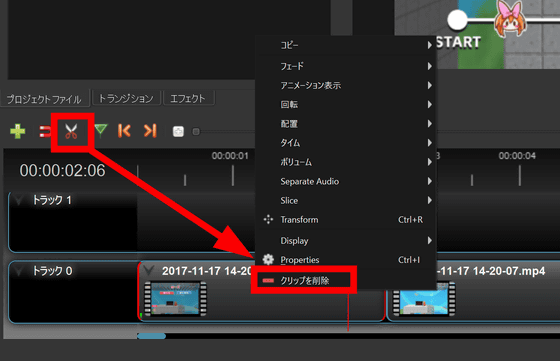560x361 pixels.
Task: Add a marker with the green triangle icon
Action: (101, 131)
